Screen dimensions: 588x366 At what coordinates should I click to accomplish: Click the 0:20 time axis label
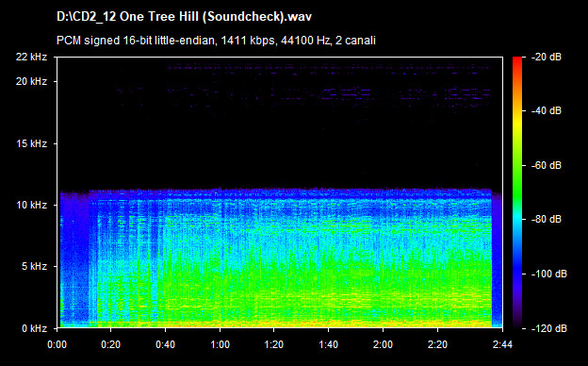coord(110,344)
